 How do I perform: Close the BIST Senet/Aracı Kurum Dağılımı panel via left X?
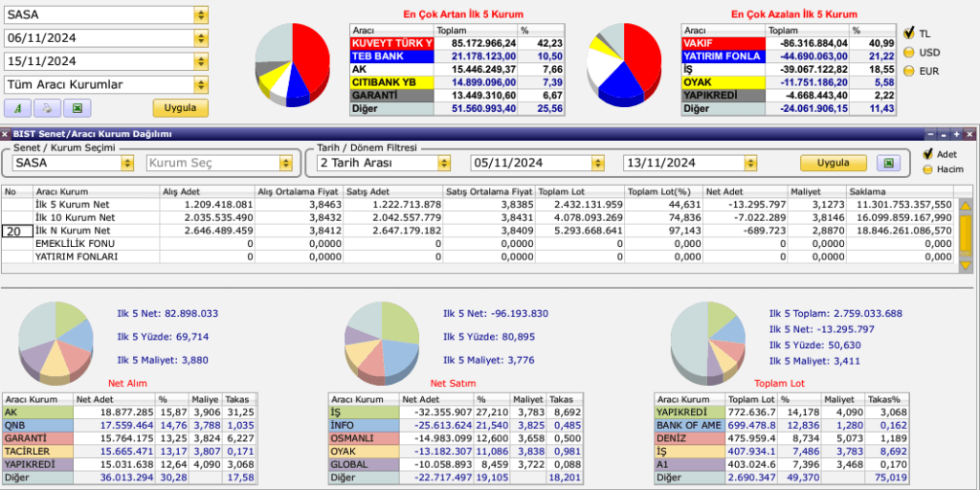click(x=5, y=134)
